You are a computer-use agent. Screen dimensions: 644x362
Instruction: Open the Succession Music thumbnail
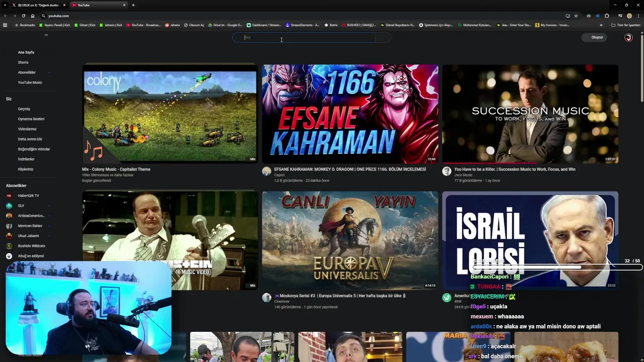coord(530,114)
